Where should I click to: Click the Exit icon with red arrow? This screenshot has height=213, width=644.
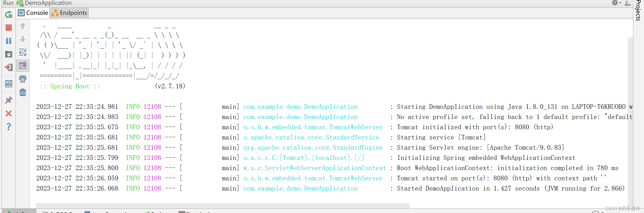click(9, 67)
